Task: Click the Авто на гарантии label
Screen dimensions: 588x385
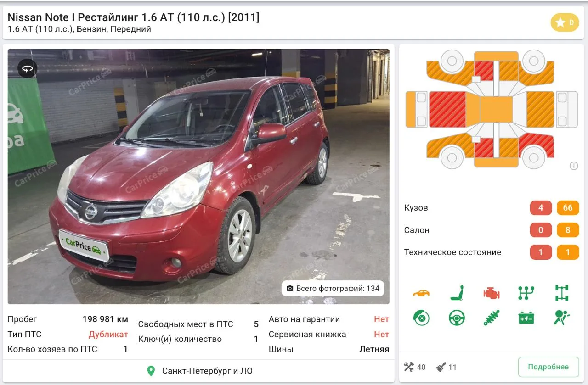Action: point(304,319)
